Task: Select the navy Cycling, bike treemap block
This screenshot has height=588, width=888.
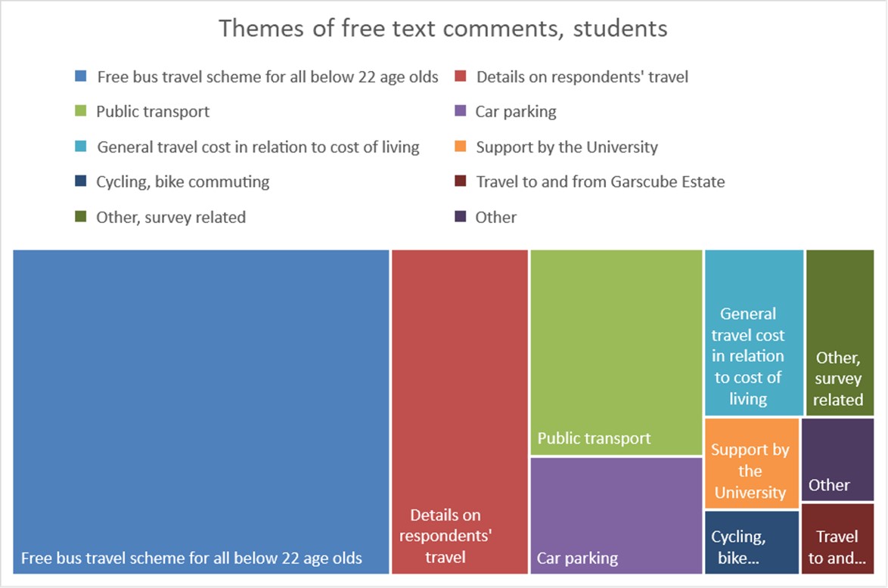Action: pyautogui.click(x=752, y=542)
